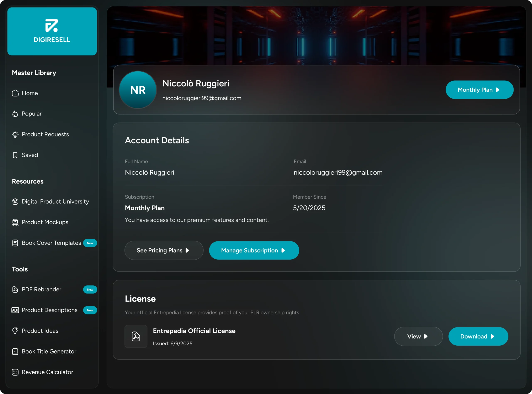
Task: Click the license PDF file icon
Action: [136, 336]
